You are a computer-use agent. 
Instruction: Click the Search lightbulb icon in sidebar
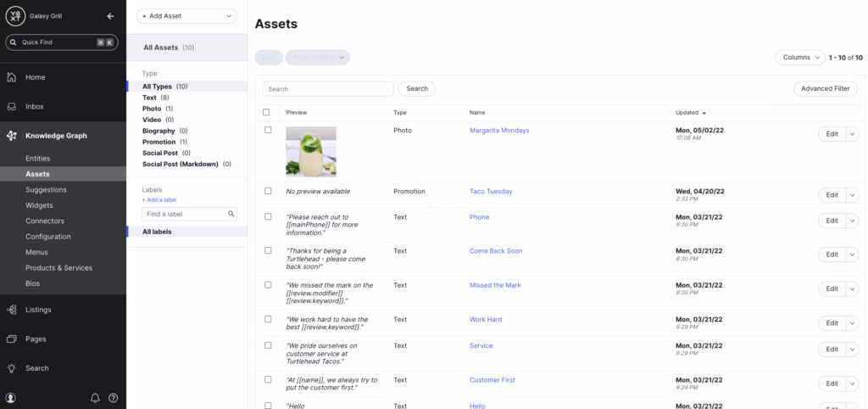tap(12, 368)
